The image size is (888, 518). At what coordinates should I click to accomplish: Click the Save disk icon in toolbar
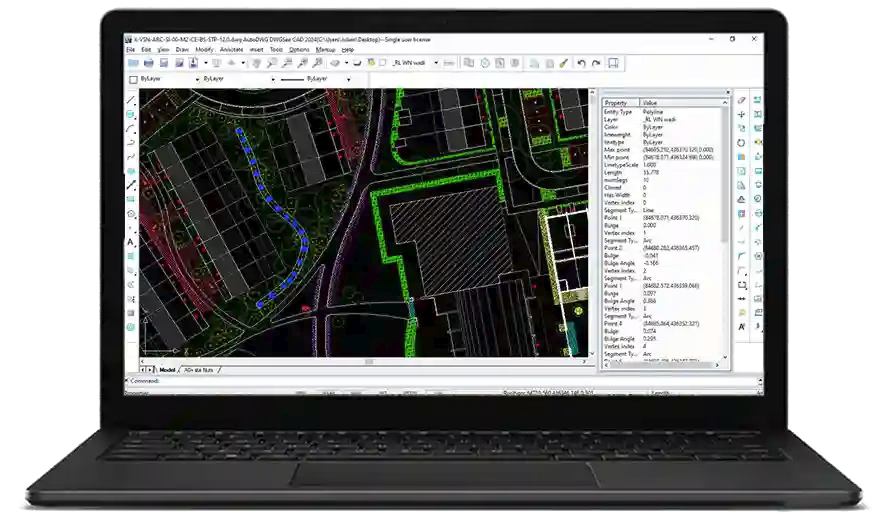click(164, 63)
